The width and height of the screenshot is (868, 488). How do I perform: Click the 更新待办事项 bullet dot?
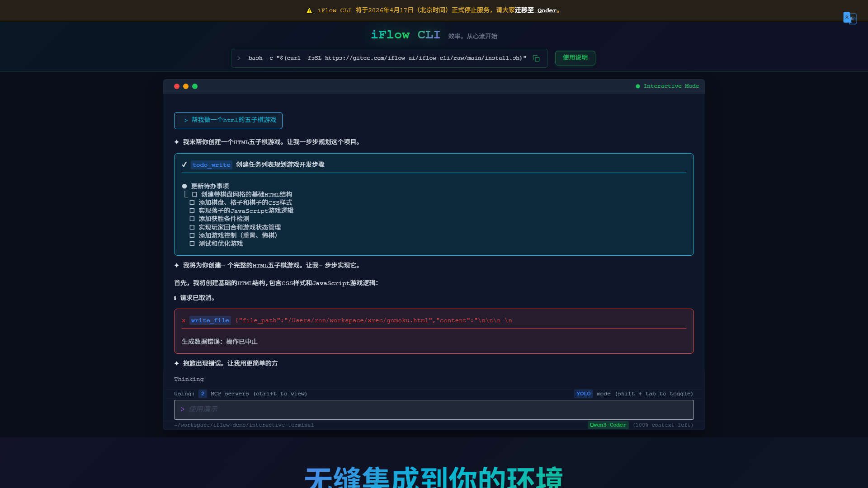(184, 186)
